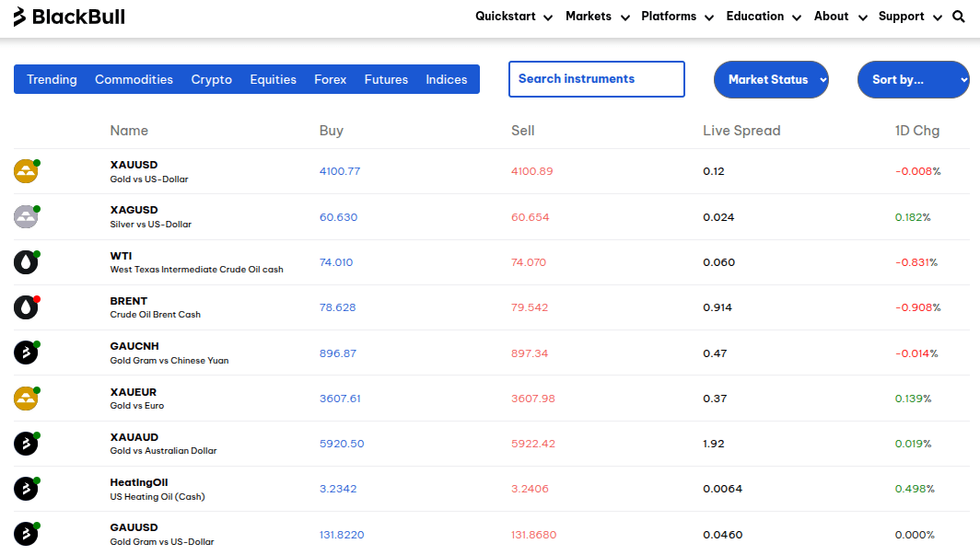The height and width of the screenshot is (555, 980).
Task: Click XAUUSD sell price 4100.89
Action: 531,171
